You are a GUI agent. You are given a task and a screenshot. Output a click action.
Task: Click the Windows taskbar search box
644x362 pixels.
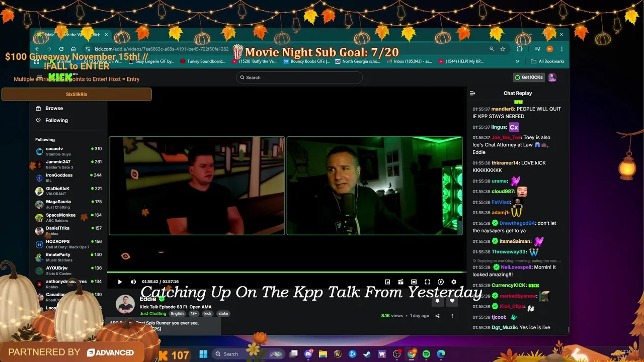(x=249, y=354)
